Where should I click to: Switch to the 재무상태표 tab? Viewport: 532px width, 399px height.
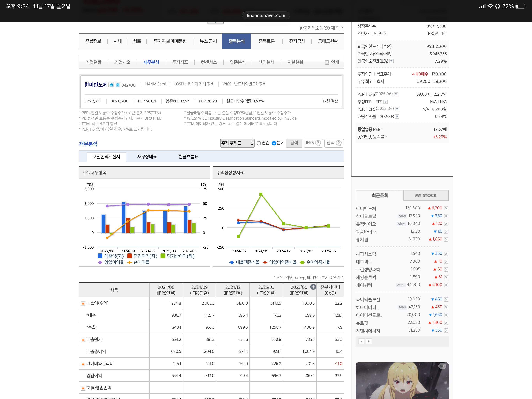147,157
